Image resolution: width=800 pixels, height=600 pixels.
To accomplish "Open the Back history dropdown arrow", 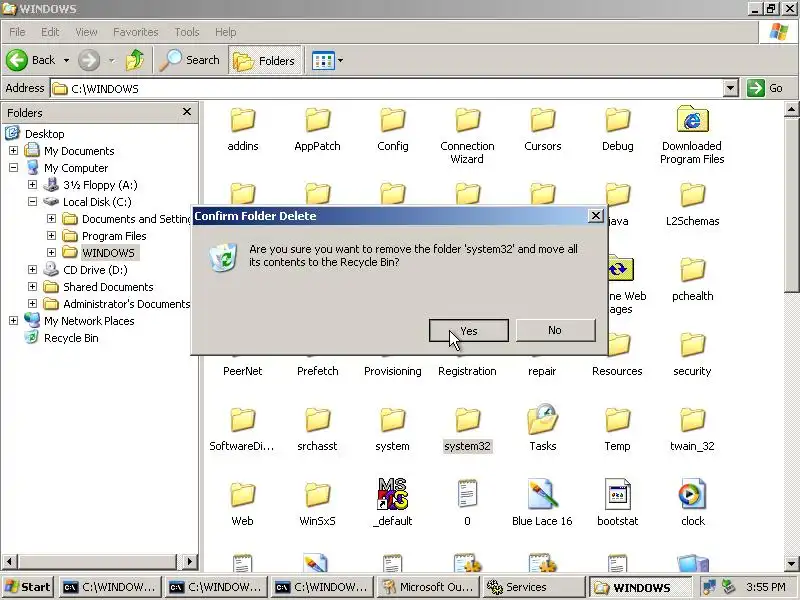I will pos(66,60).
